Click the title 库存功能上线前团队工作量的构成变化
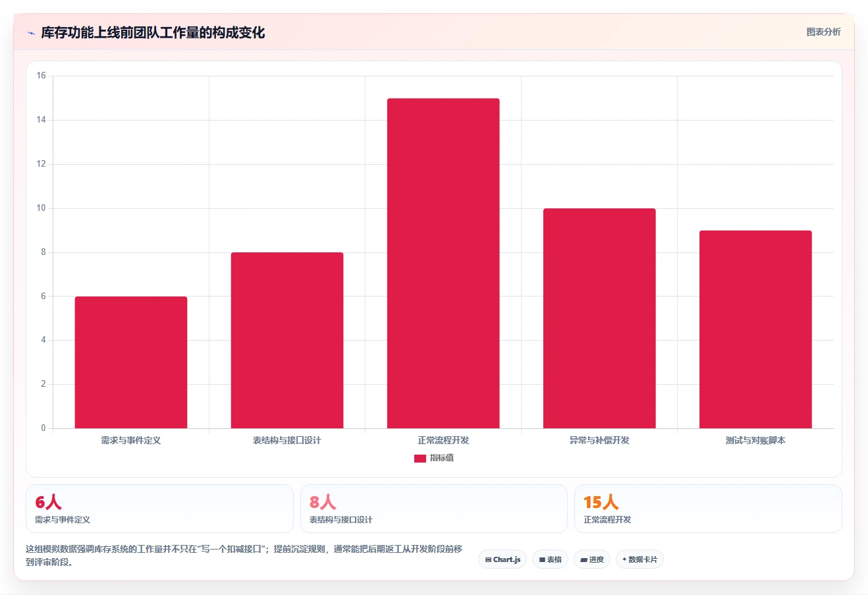Screen dimensions: 868x595 [x=153, y=33]
